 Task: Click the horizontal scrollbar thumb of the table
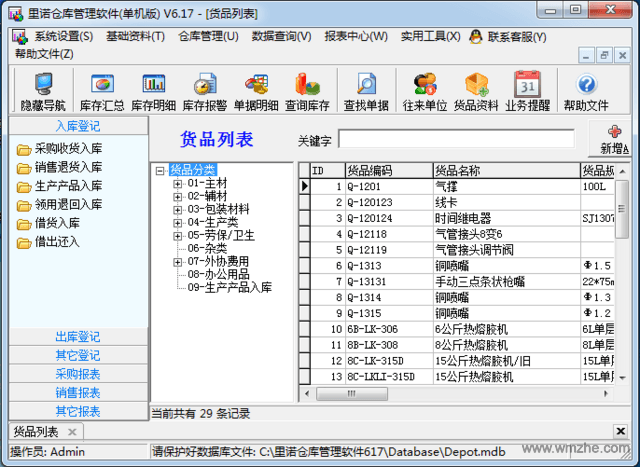352,394
